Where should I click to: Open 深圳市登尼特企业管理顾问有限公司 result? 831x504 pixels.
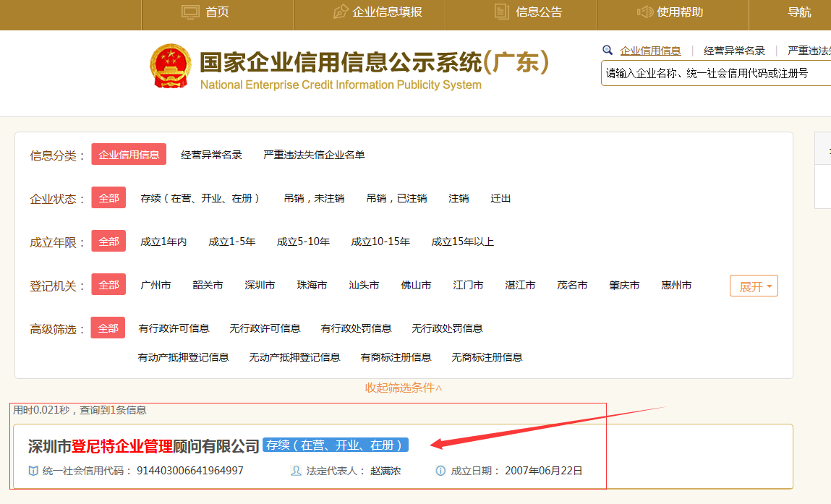[144, 446]
